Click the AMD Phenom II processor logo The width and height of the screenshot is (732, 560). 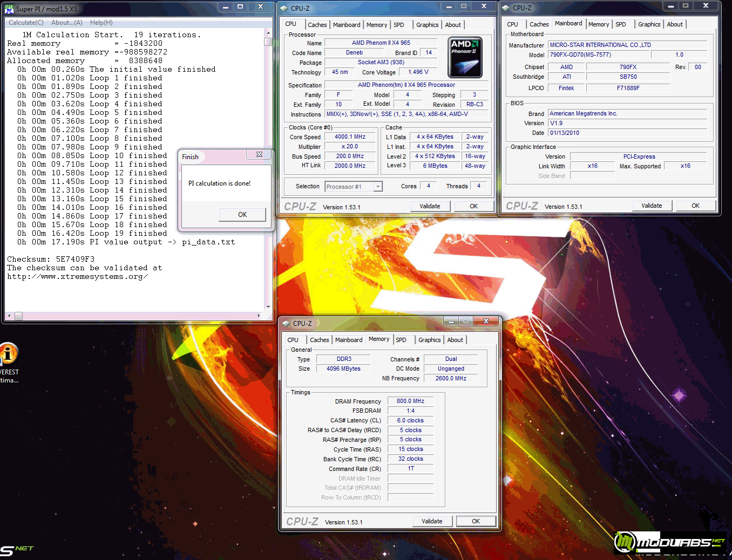click(465, 57)
